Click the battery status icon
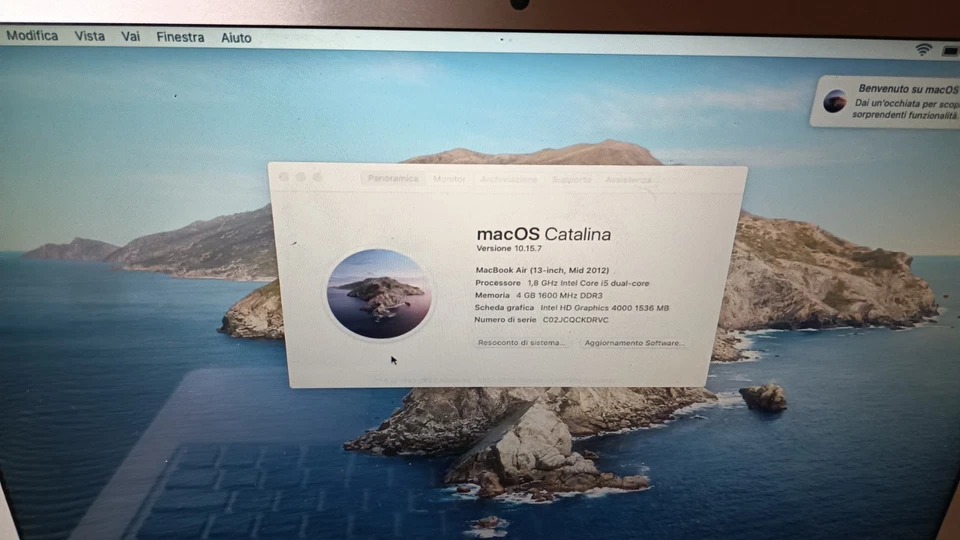Screen dimensions: 960x540 click(x=951, y=51)
